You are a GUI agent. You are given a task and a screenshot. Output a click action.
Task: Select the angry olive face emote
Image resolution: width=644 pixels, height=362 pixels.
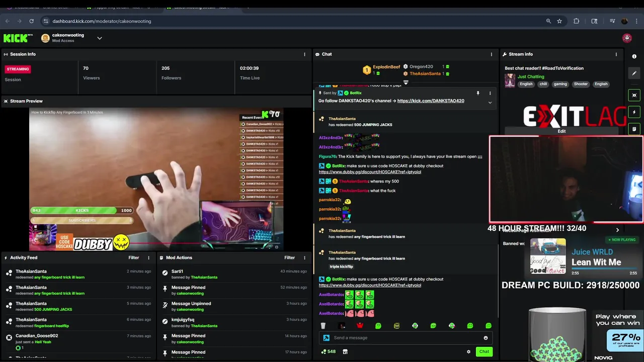[x=396, y=326]
